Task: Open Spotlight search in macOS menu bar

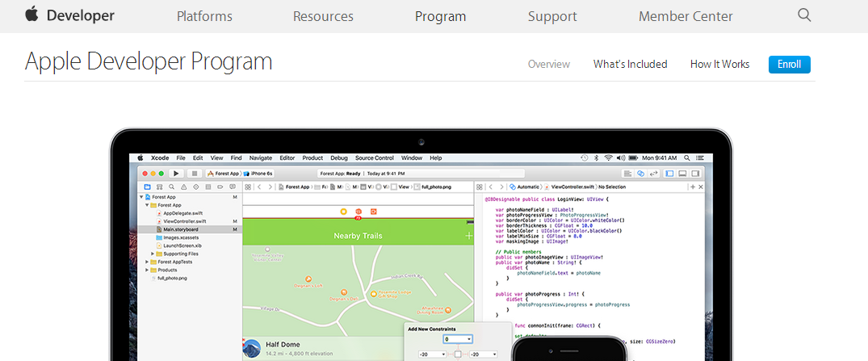Action: (x=687, y=157)
